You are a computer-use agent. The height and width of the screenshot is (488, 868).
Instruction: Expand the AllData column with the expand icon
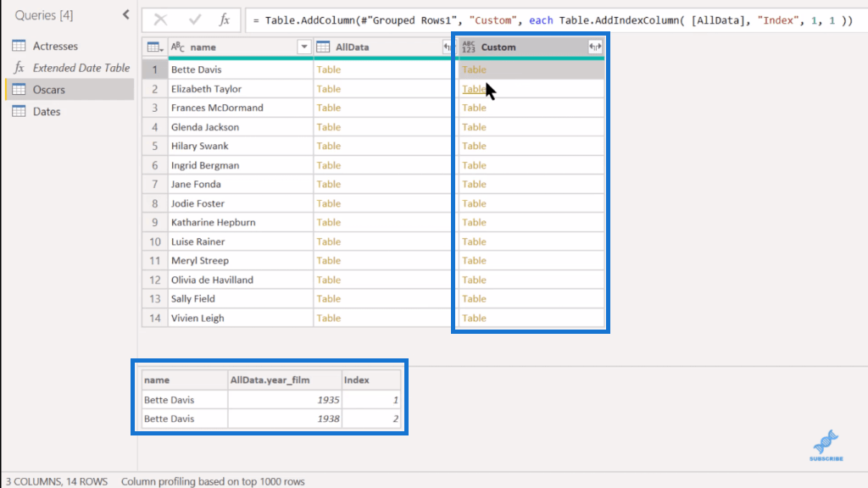(x=447, y=47)
